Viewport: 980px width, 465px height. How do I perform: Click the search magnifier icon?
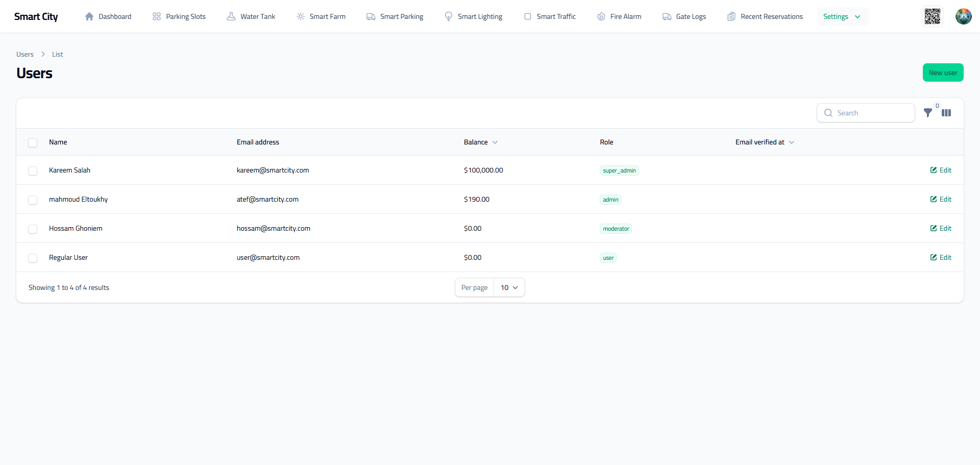pos(828,113)
